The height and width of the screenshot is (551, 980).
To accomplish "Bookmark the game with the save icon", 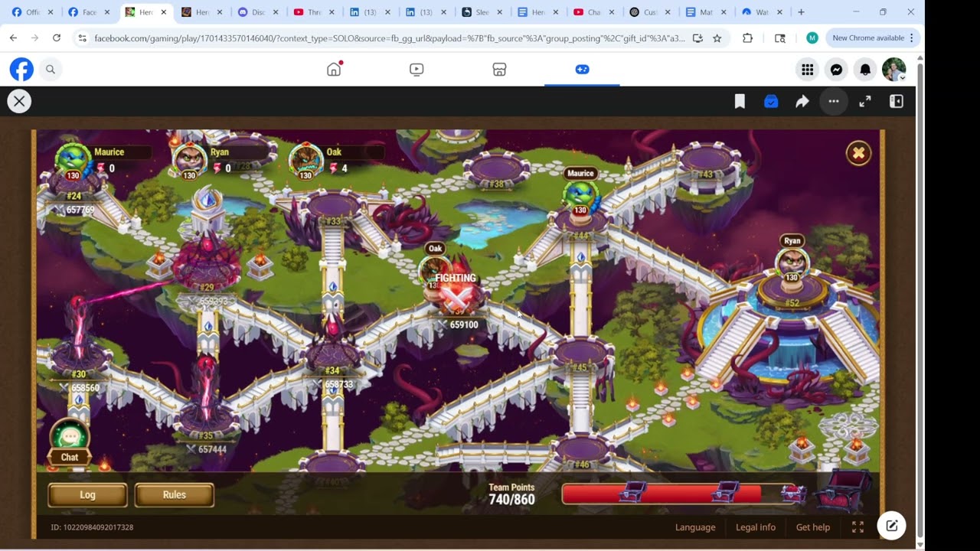I will (740, 101).
